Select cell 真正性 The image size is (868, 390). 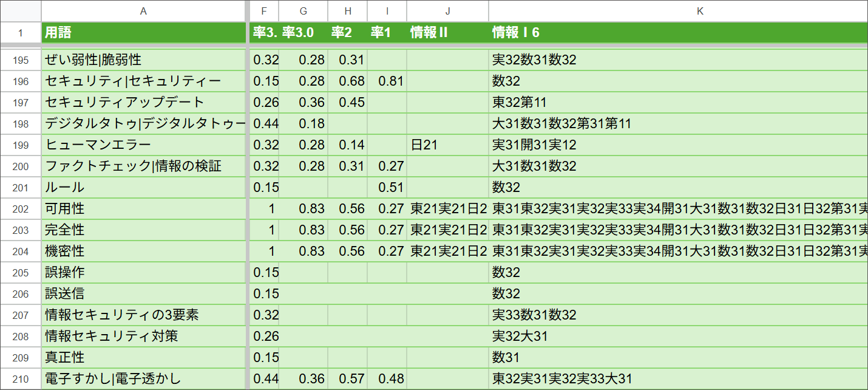144,357
